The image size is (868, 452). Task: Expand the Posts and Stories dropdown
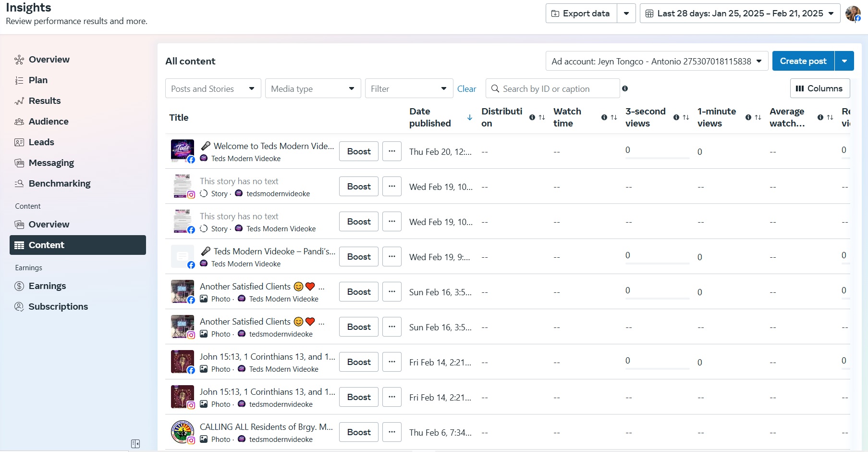click(213, 88)
